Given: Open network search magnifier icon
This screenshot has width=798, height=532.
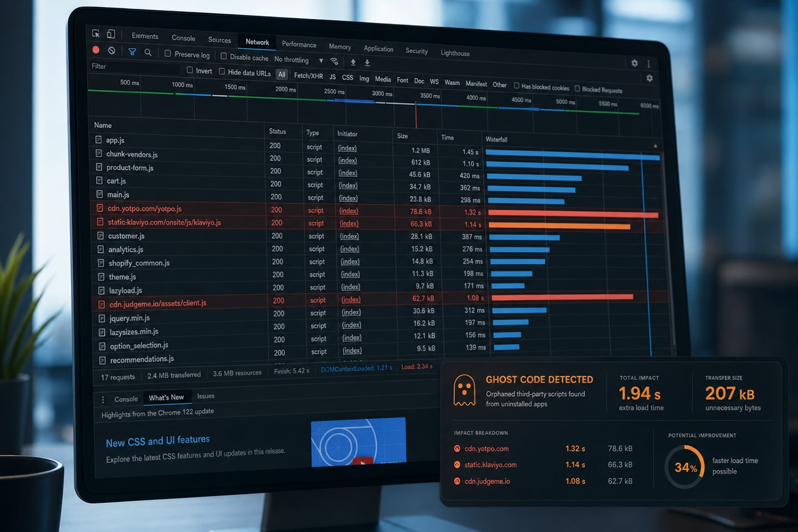Looking at the screenshot, I should (x=148, y=52).
